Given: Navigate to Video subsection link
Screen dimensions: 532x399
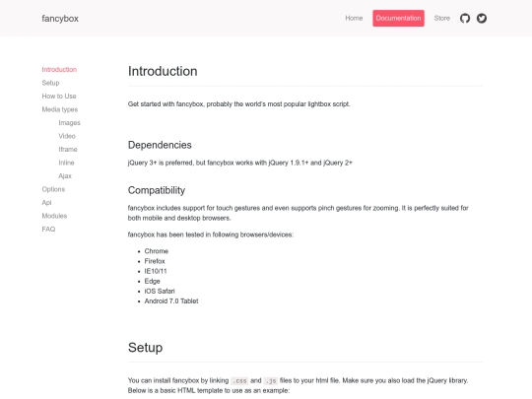Looking at the screenshot, I should coord(67,136).
